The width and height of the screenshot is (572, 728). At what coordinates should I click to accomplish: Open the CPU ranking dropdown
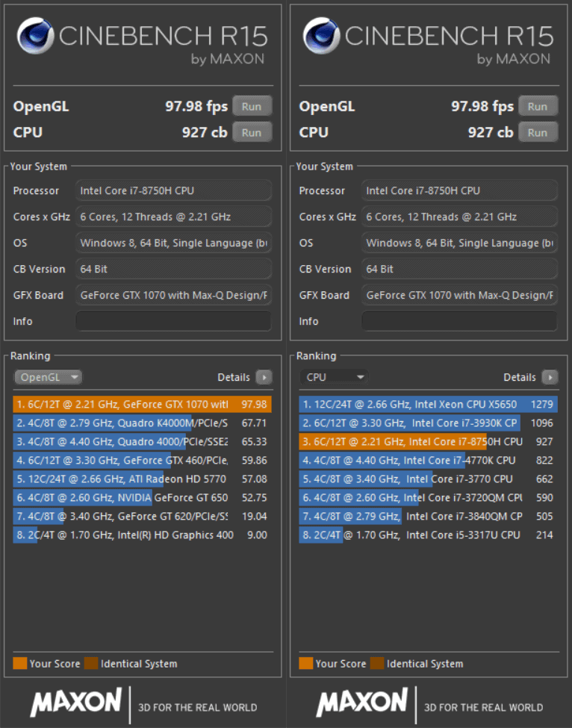pyautogui.click(x=334, y=377)
